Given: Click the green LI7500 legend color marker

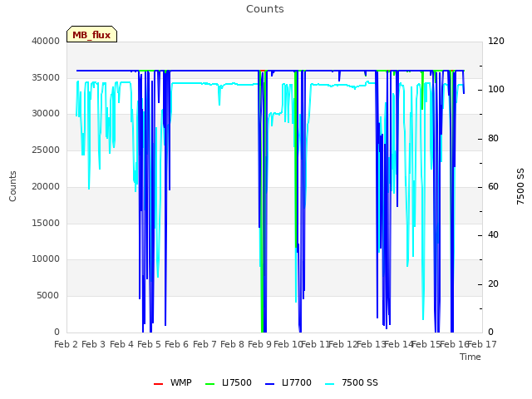Looking at the screenshot, I should [210, 384].
